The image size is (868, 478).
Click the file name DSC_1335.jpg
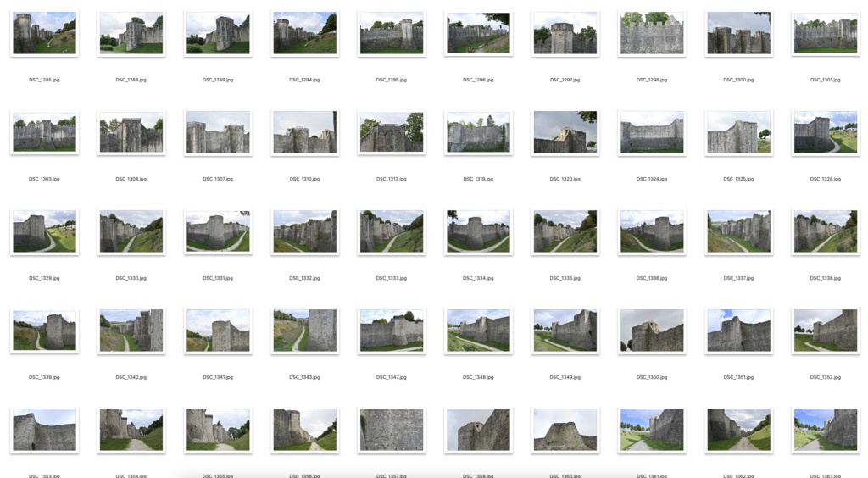(x=565, y=278)
